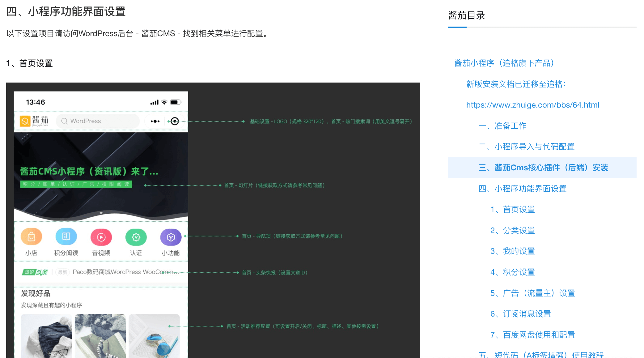644x358 pixels.
Task: Click the carousel indicator dot
Action: click(x=101, y=213)
